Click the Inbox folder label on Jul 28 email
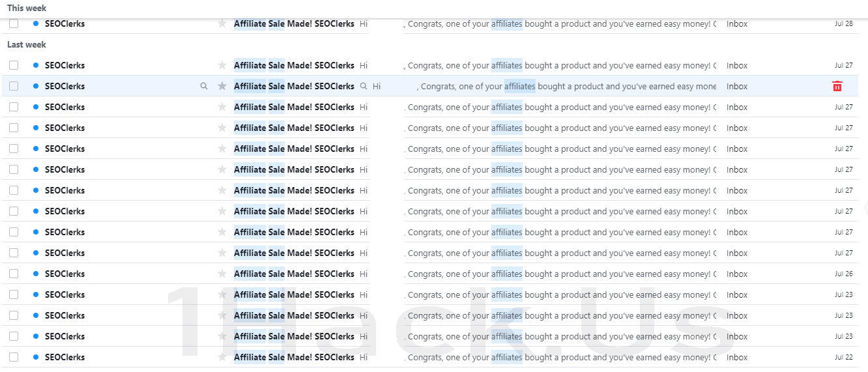The image size is (868, 372). pos(737,23)
